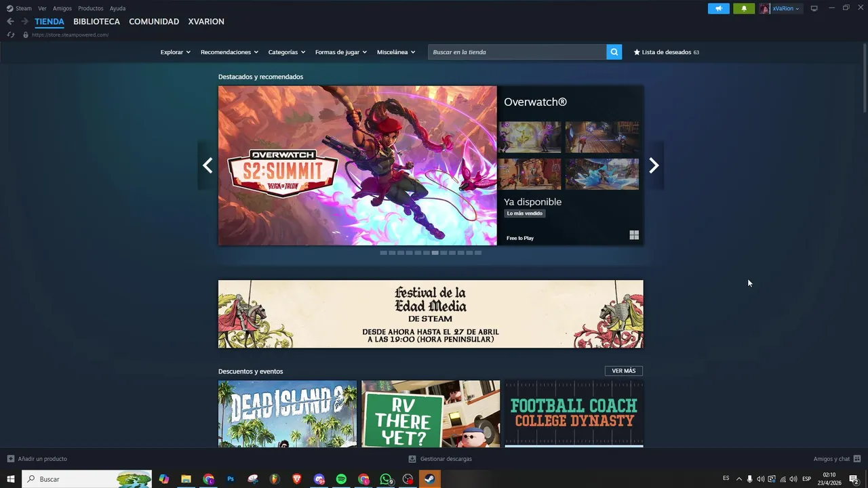
Task: Click the VER MÁS button
Action: click(624, 371)
